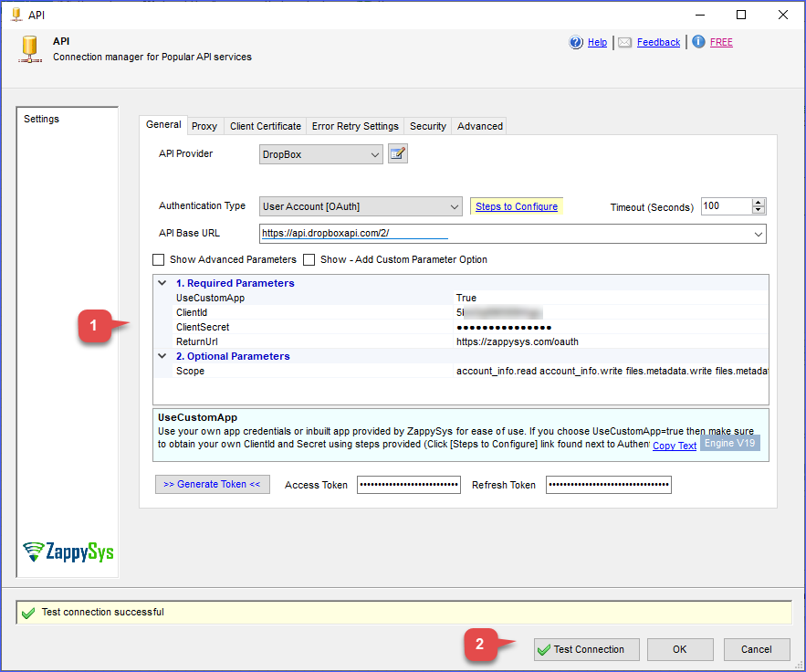Image resolution: width=806 pixels, height=672 pixels.
Task: Select the Scope parameter row
Action: [461, 371]
